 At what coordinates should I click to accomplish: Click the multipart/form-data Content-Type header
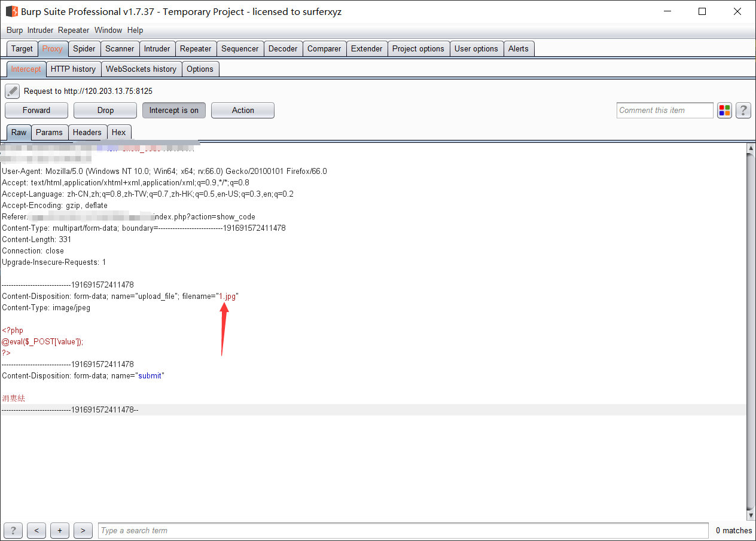pyautogui.click(x=144, y=228)
